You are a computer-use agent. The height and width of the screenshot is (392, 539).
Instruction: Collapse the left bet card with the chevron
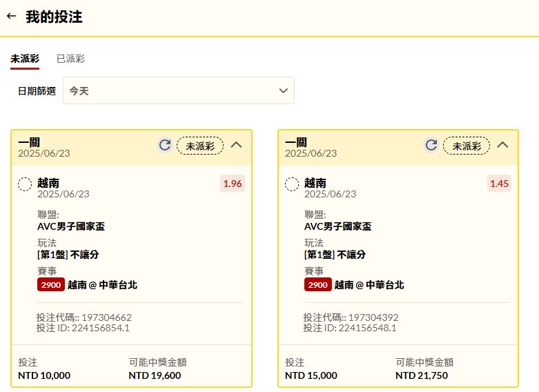click(x=236, y=145)
